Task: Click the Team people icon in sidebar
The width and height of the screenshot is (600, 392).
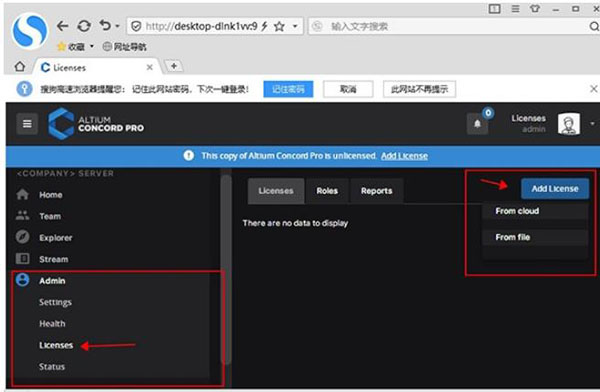Action: tap(23, 216)
